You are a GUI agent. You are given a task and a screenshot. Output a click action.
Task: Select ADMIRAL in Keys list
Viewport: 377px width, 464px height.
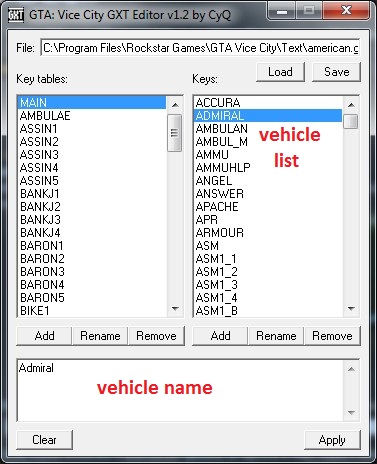268,115
